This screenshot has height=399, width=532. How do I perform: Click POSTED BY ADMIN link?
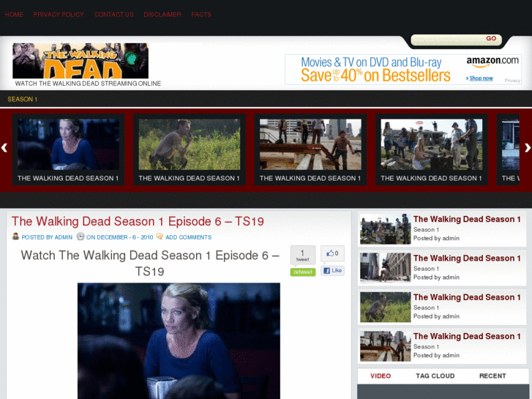click(47, 237)
